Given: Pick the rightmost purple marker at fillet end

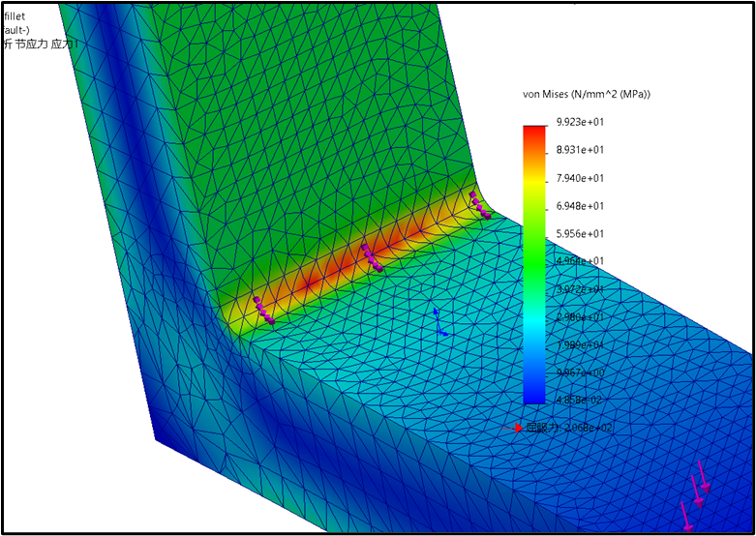Looking at the screenshot, I should (479, 206).
